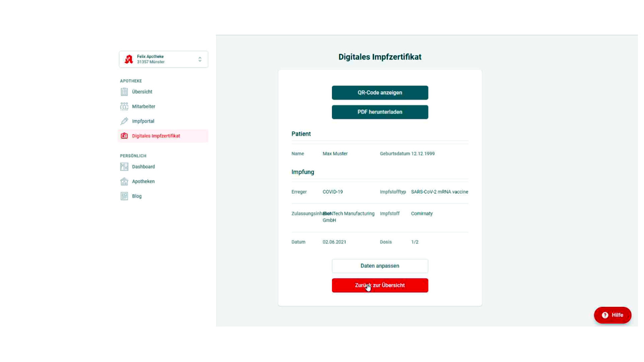The width and height of the screenshot is (644, 362).
Task: Click the up-down chevron on pharmacy selector
Action: [200, 60]
